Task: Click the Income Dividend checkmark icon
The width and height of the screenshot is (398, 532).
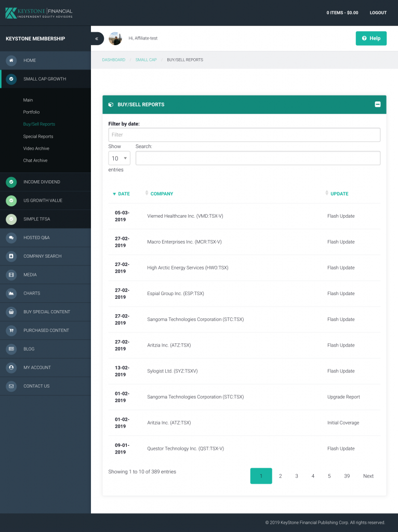Action: [11, 182]
